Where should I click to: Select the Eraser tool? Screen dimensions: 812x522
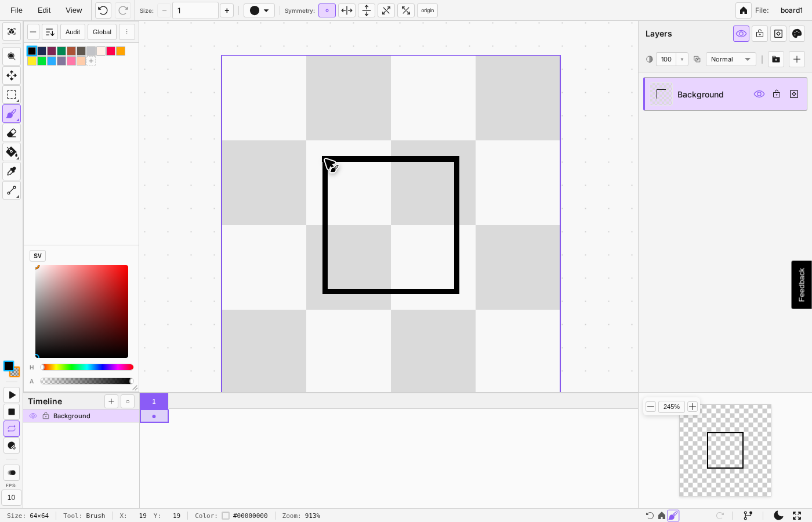(12, 133)
